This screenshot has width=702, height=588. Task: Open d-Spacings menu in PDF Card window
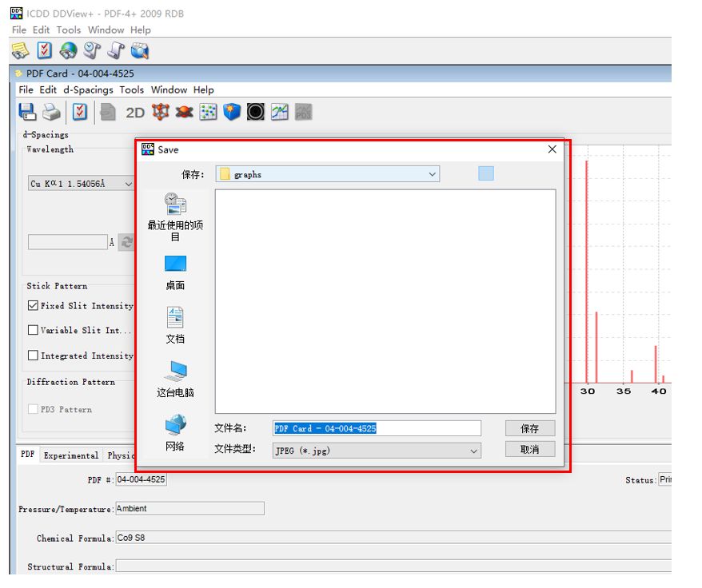[88, 90]
